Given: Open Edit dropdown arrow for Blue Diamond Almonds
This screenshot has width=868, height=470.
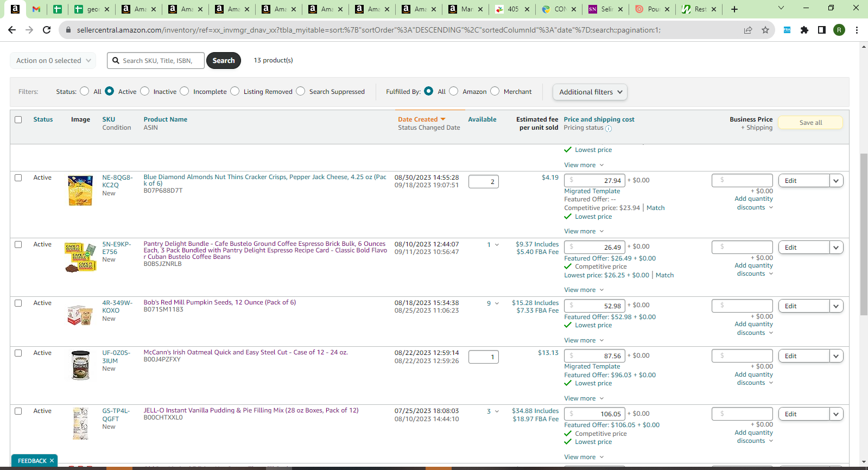Looking at the screenshot, I should 837,181.
